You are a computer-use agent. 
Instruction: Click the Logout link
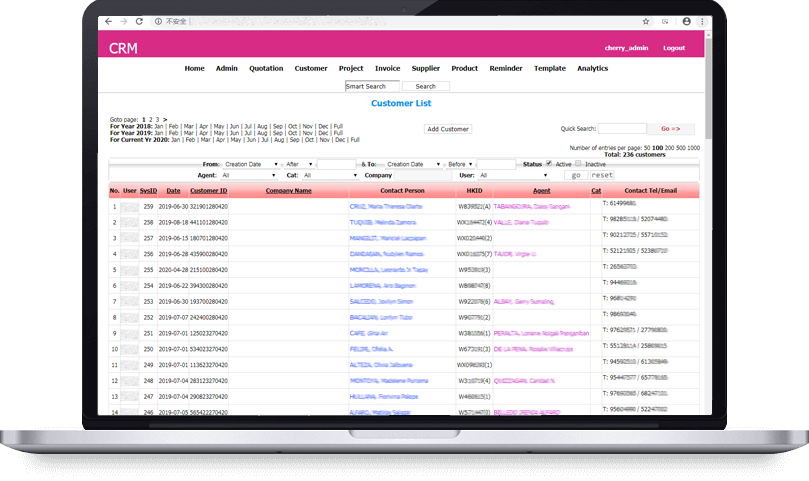674,48
